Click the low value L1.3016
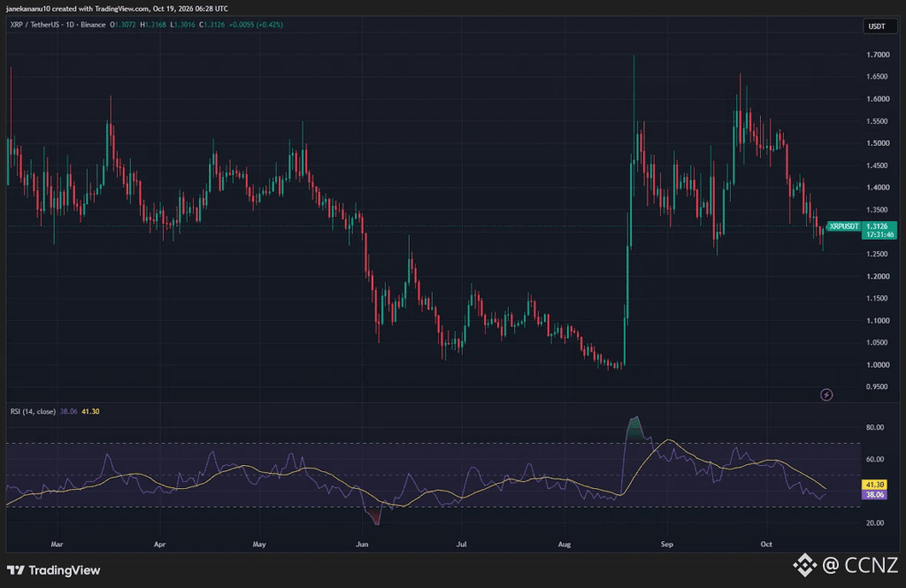Image resolution: width=906 pixels, height=588 pixels. point(182,25)
